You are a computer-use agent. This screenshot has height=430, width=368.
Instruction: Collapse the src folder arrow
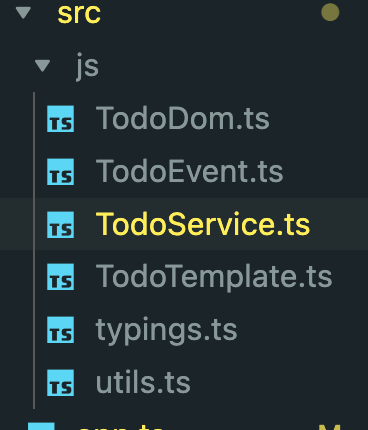[x=23, y=13]
